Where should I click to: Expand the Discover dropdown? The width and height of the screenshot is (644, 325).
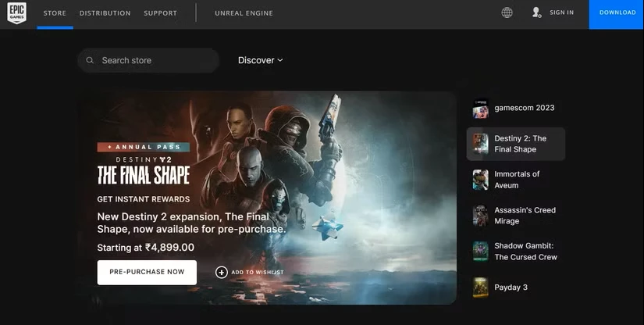tap(261, 60)
